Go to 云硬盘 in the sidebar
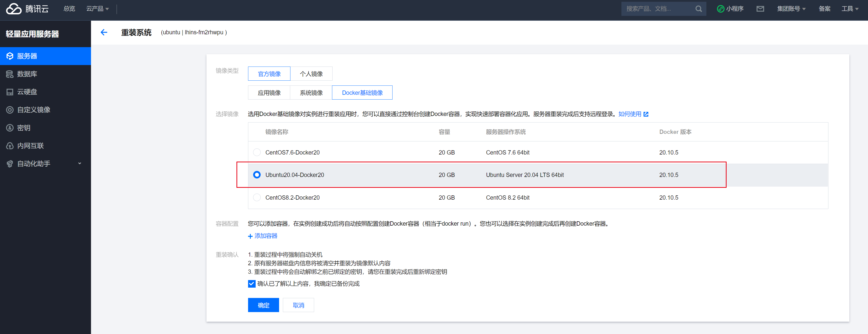Viewport: 868px width, 334px height. pyautogui.click(x=45, y=92)
